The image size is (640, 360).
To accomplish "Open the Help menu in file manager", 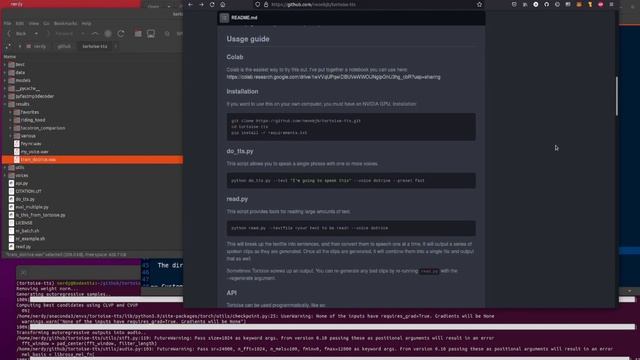I will pyautogui.click(x=86, y=24).
